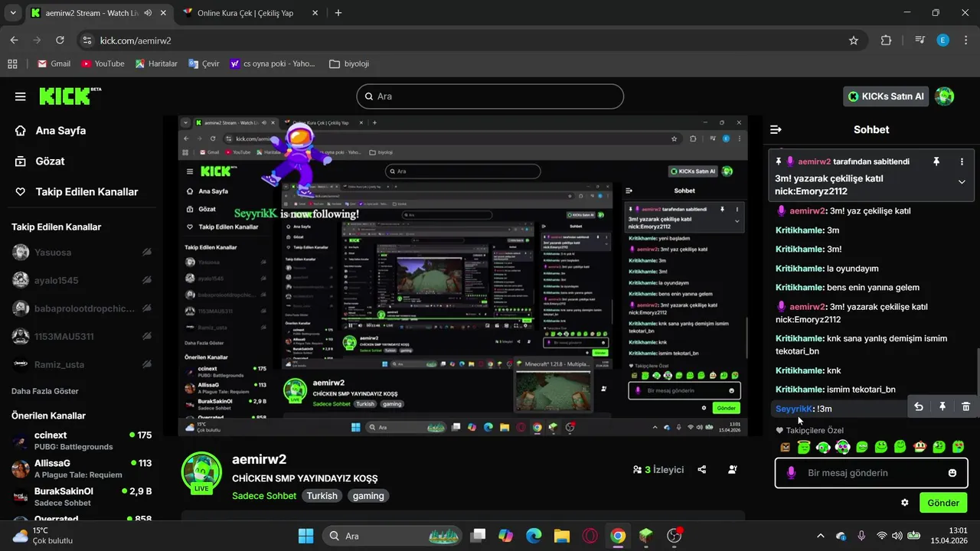Open the profile avatar menu on Kick
Viewport: 980px width, 551px height.
pyautogui.click(x=945, y=96)
